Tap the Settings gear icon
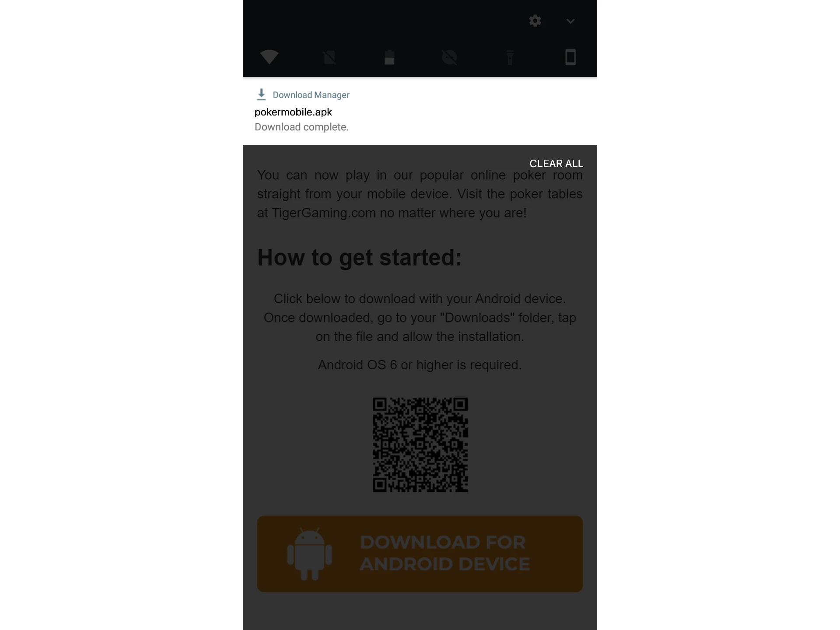 click(x=535, y=20)
